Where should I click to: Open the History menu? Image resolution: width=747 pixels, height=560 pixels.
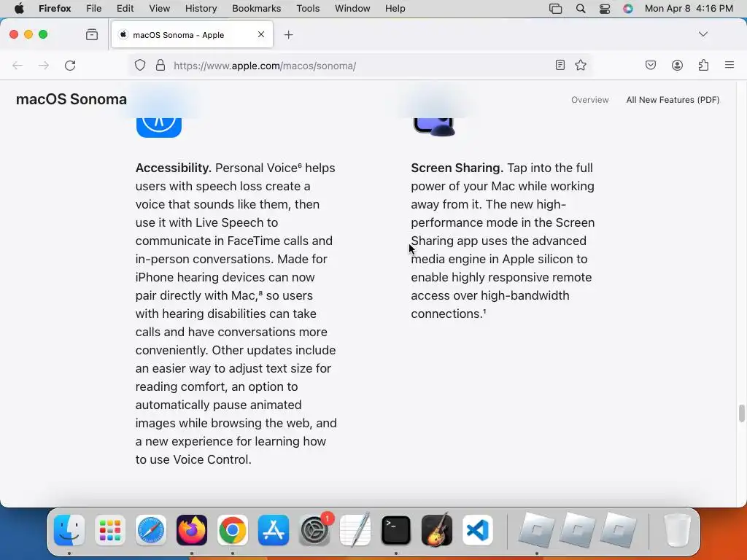point(201,9)
